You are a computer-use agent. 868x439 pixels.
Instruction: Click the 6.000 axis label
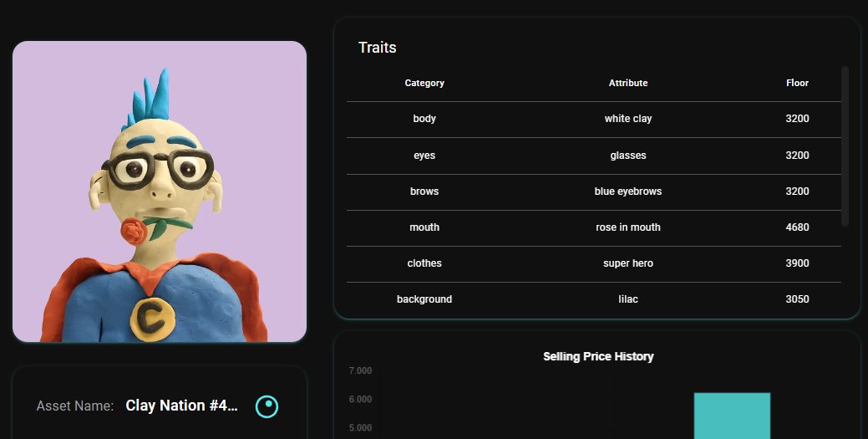[x=360, y=399]
